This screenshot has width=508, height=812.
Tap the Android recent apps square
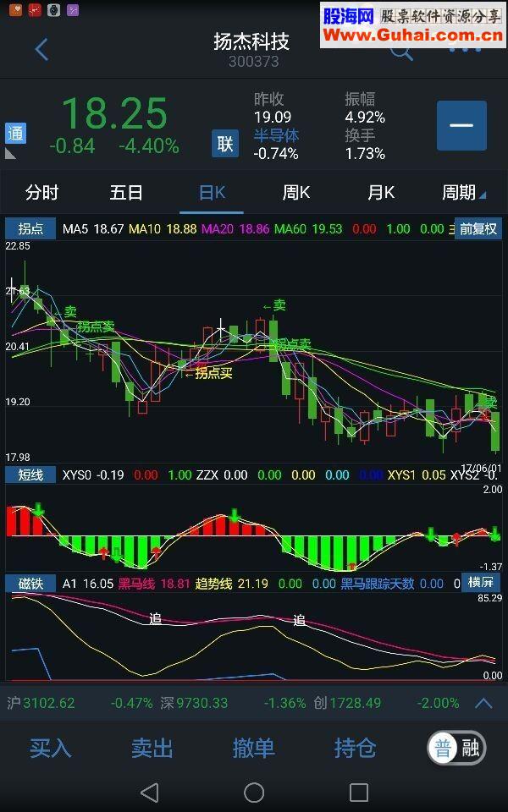[359, 793]
